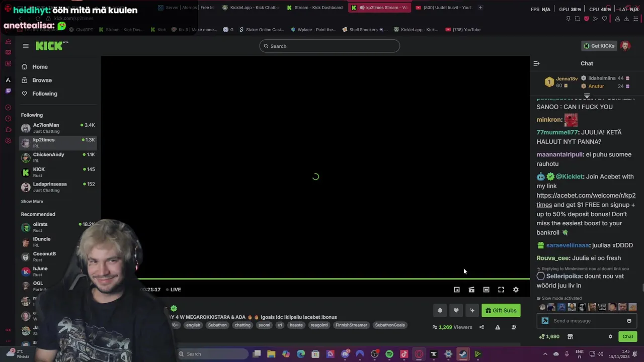Open Stake Online Casino bookmark

point(262,30)
